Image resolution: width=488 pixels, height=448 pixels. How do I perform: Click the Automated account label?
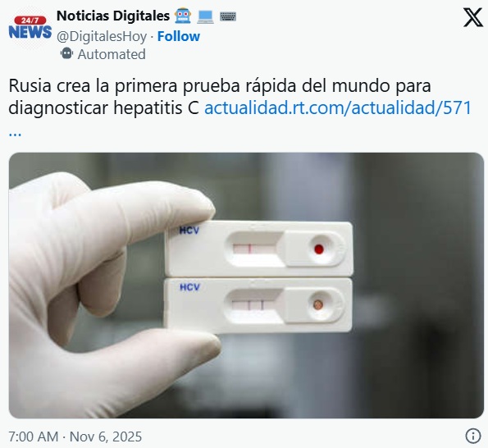tap(112, 54)
